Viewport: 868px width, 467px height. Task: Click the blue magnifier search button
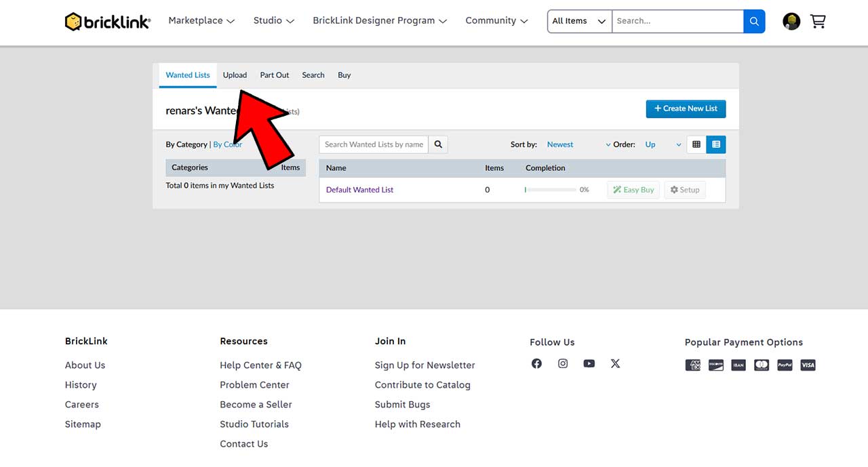click(x=754, y=21)
